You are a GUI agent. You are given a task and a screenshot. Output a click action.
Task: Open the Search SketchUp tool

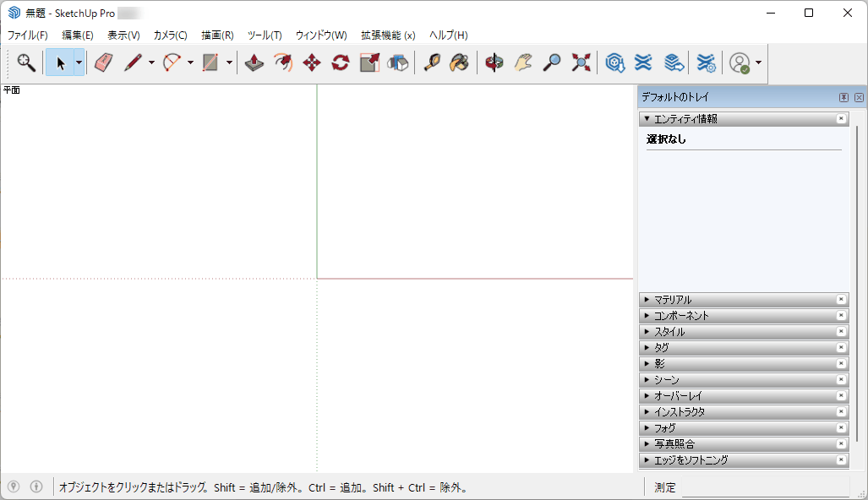26,62
